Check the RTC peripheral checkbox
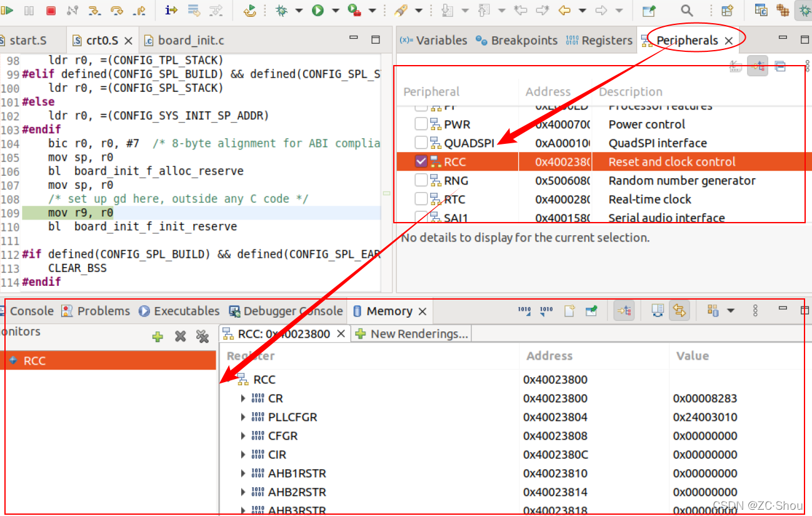This screenshot has height=516, width=812. pos(421,200)
